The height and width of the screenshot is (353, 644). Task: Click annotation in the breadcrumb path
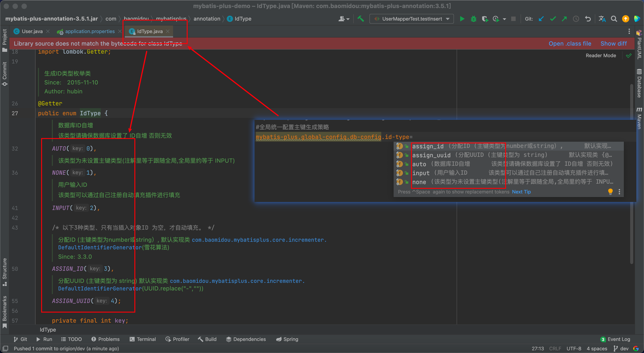(207, 19)
